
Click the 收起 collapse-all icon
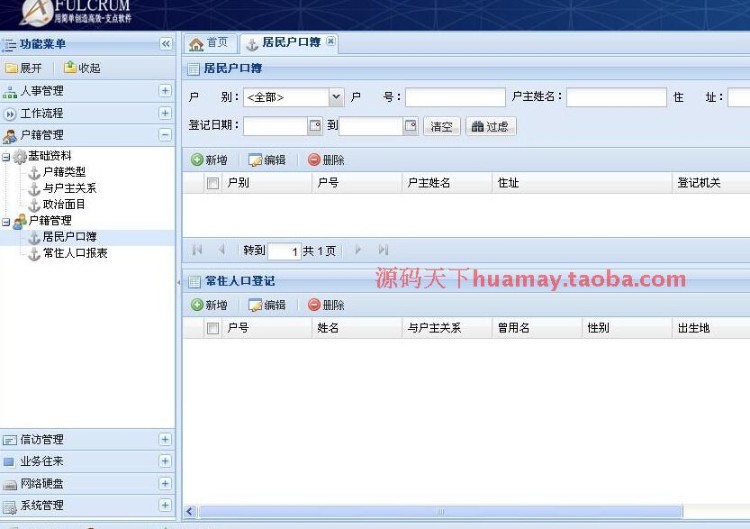(70, 67)
